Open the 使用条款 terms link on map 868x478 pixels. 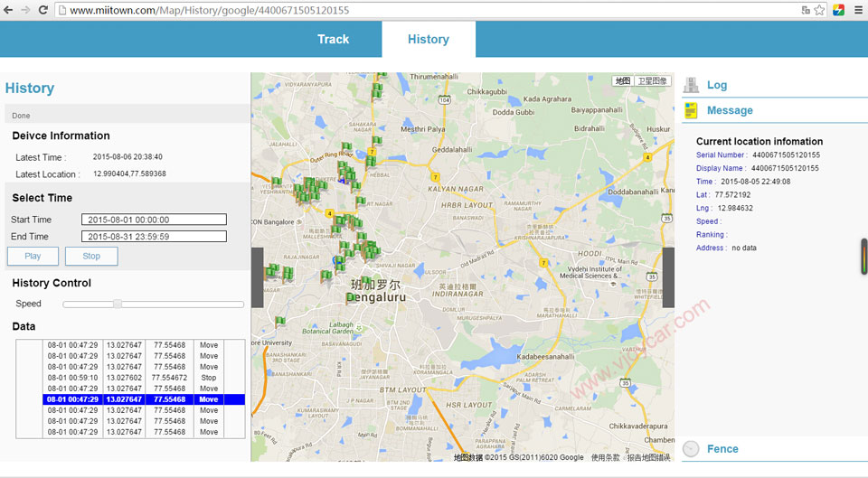tap(606, 457)
